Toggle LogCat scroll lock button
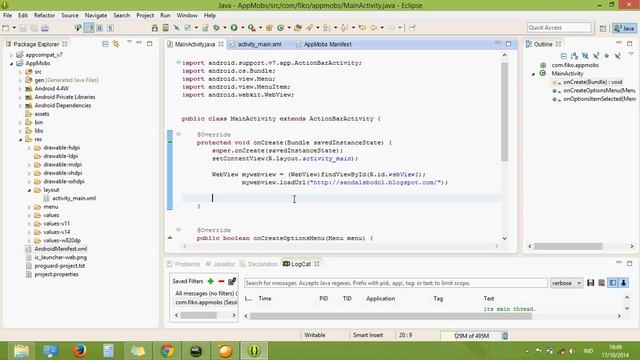 [624, 283]
